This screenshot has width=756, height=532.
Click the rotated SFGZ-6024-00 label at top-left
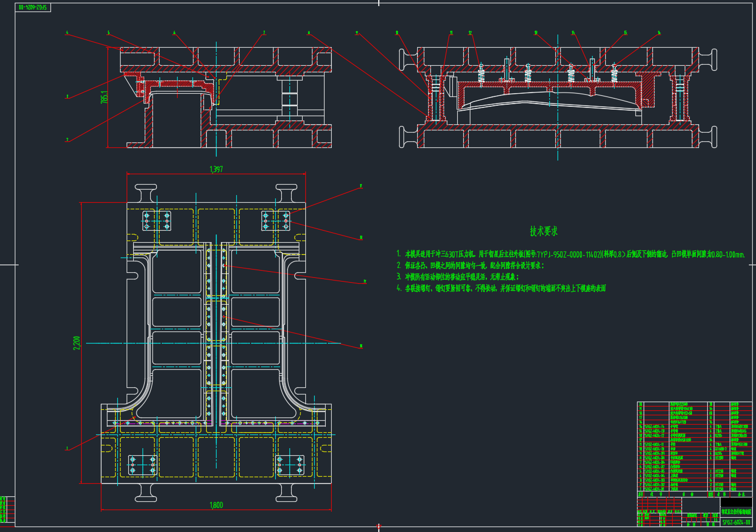point(33,8)
